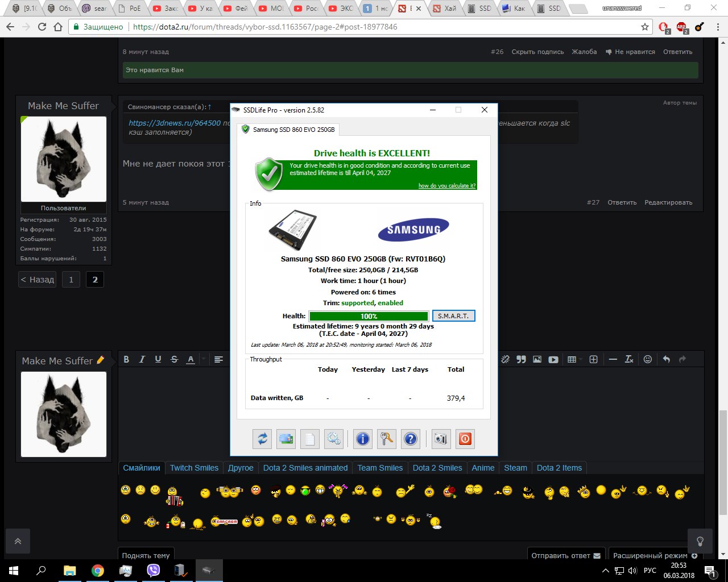Go to page 1 of thread
The height and width of the screenshot is (582, 728).
(71, 280)
